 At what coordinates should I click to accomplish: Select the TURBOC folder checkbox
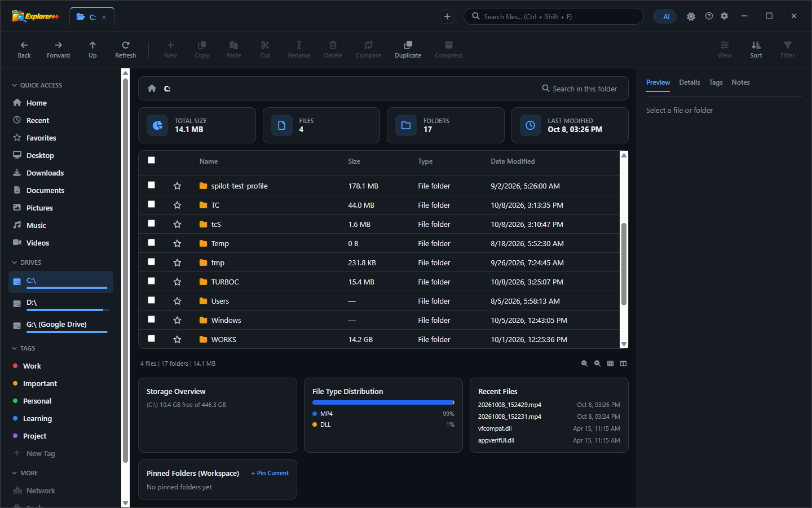[x=151, y=281]
